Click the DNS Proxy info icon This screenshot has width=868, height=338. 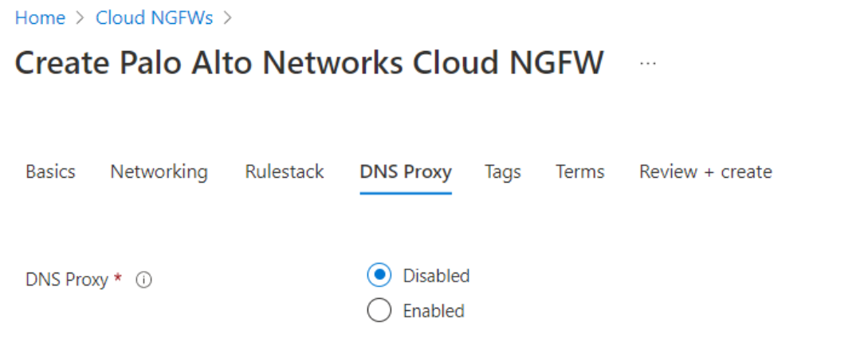point(143,281)
